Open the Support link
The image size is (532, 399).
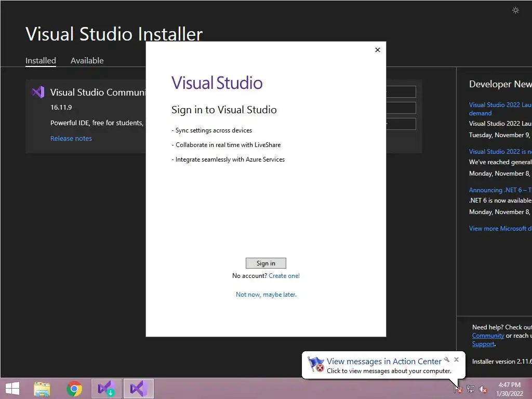click(x=483, y=344)
